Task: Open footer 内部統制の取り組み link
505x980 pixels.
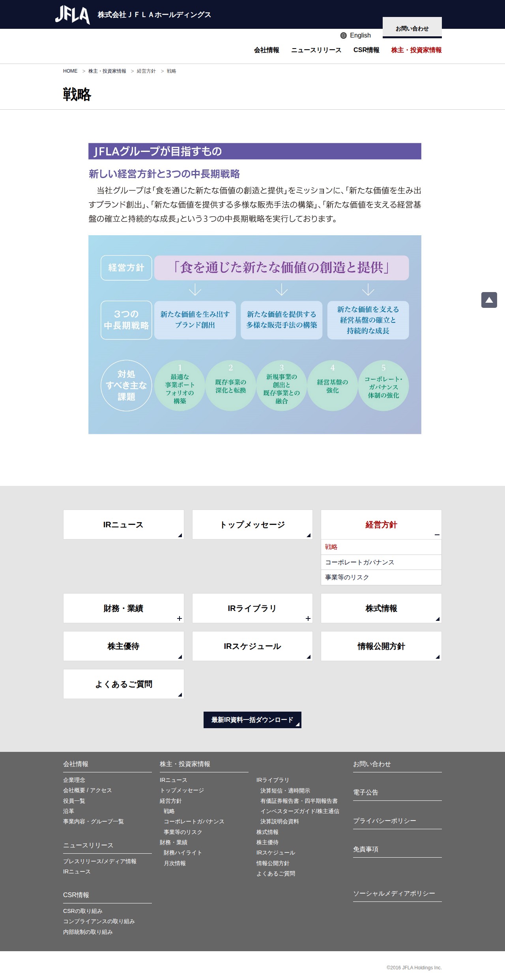Action: (x=88, y=932)
